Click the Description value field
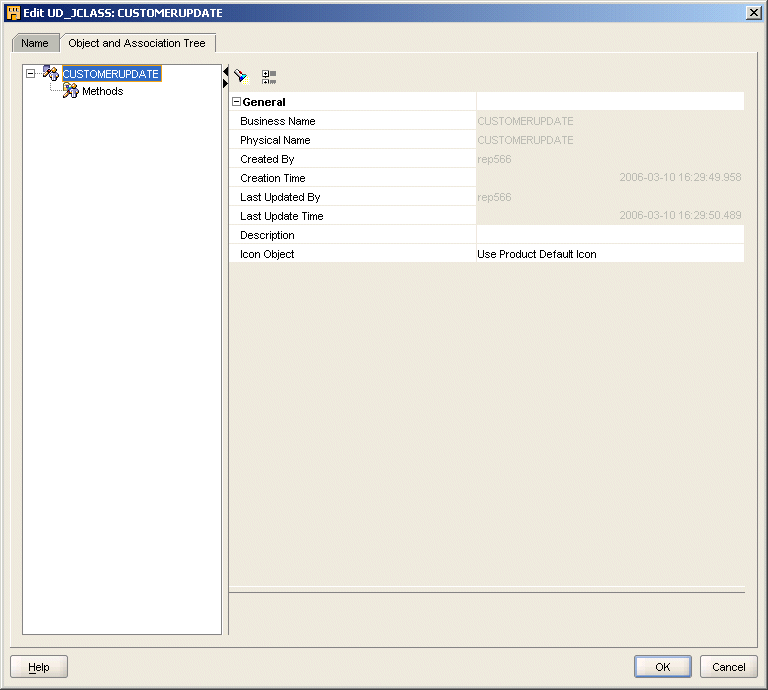 click(610, 235)
